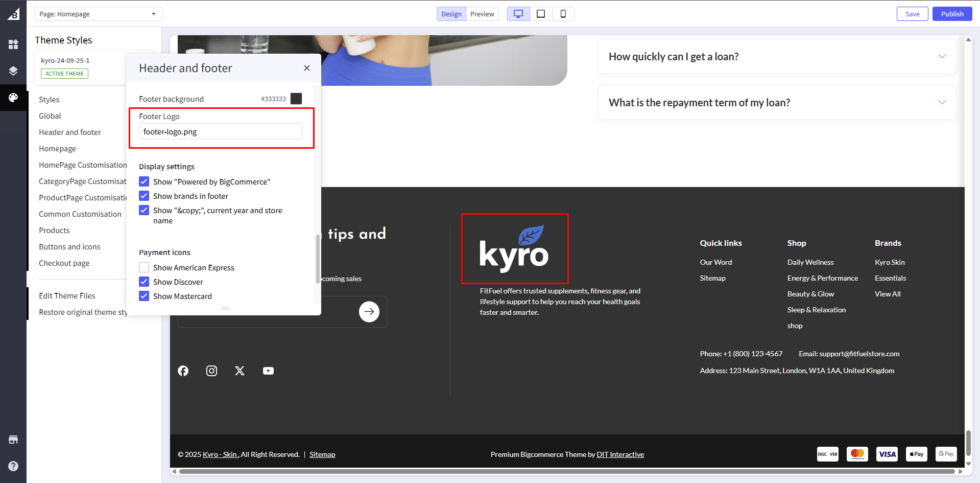Select the desktop view icon
Image resolution: width=980 pixels, height=483 pixels.
click(x=518, y=14)
